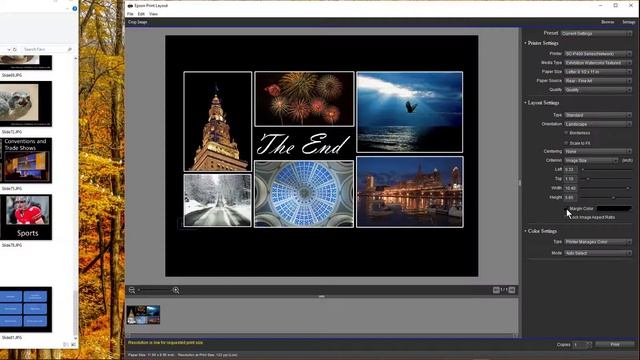Click the Epson Print Layout title icon
Image resolution: width=640 pixels, height=360 pixels.
point(130,6)
